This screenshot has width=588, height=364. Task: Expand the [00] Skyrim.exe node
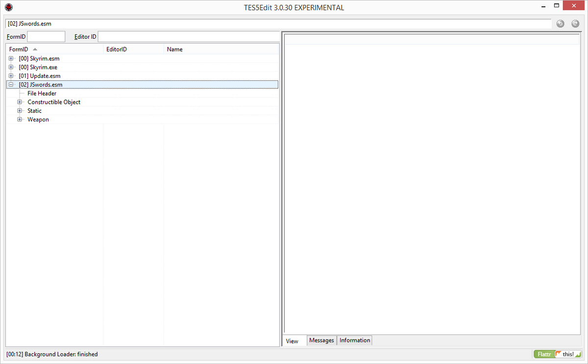(x=11, y=68)
